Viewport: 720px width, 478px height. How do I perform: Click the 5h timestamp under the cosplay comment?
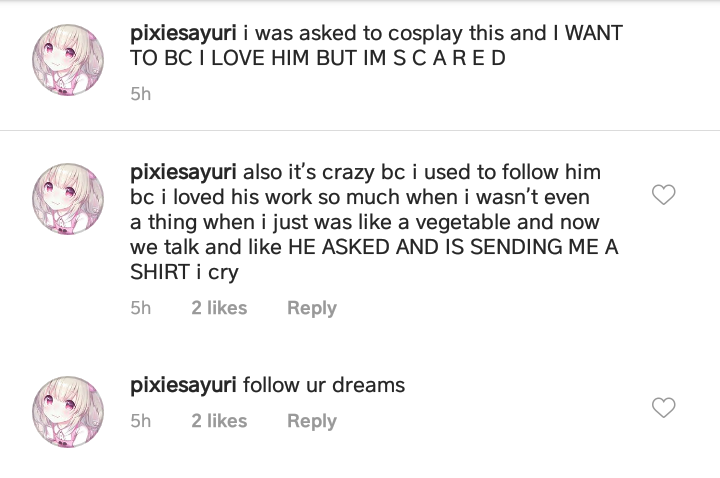tap(141, 94)
